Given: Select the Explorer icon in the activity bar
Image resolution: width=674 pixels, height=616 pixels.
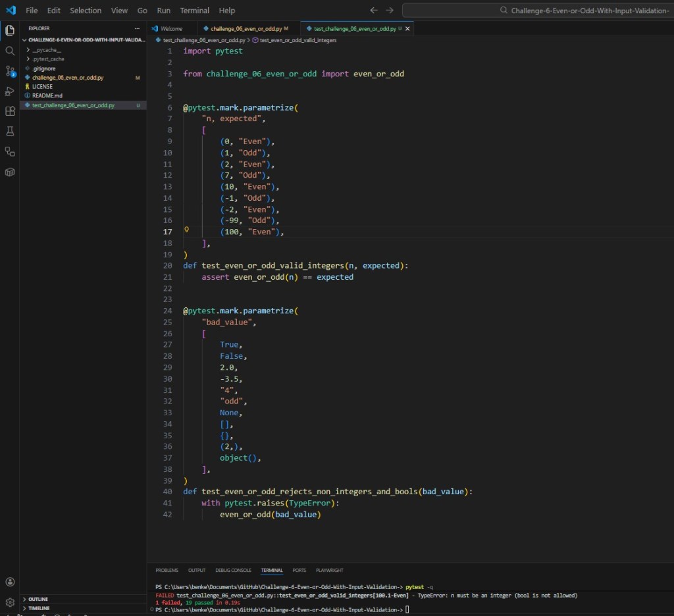Looking at the screenshot, I should click(10, 30).
